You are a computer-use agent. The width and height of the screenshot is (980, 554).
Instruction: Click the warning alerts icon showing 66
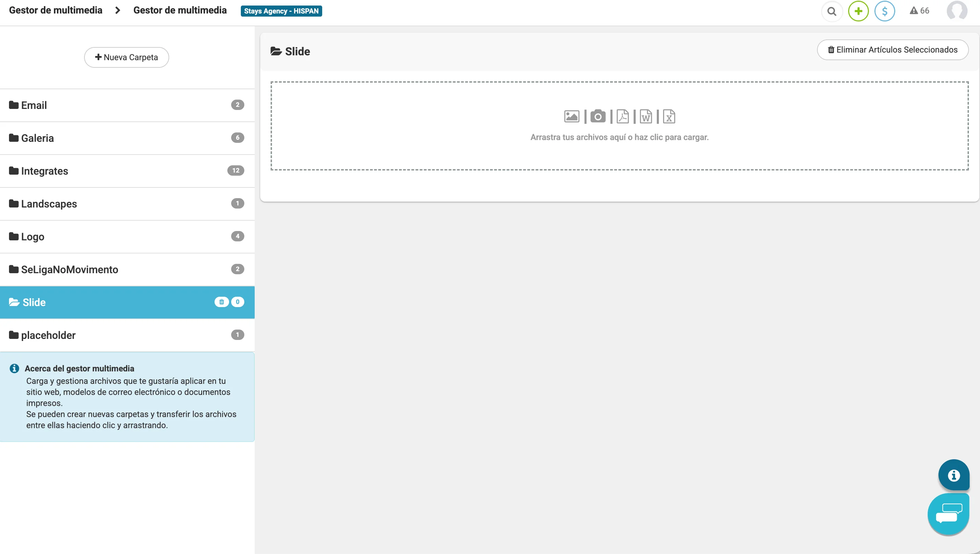(919, 11)
